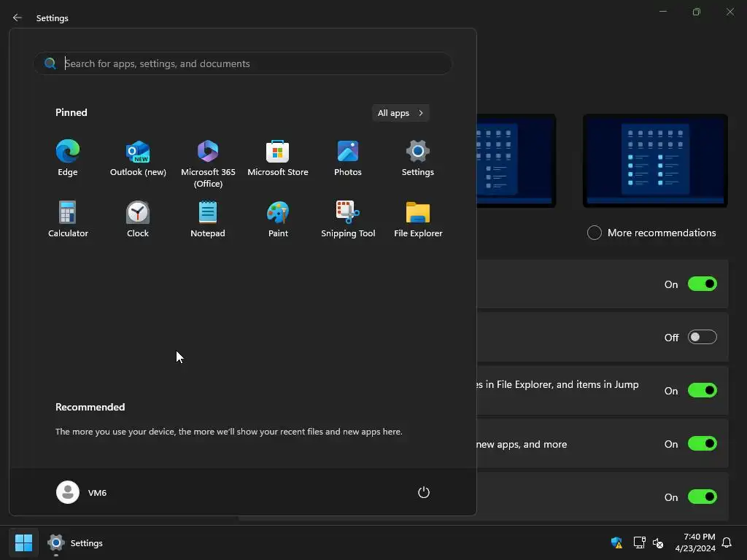Open the Snipping Tool

tap(348, 219)
